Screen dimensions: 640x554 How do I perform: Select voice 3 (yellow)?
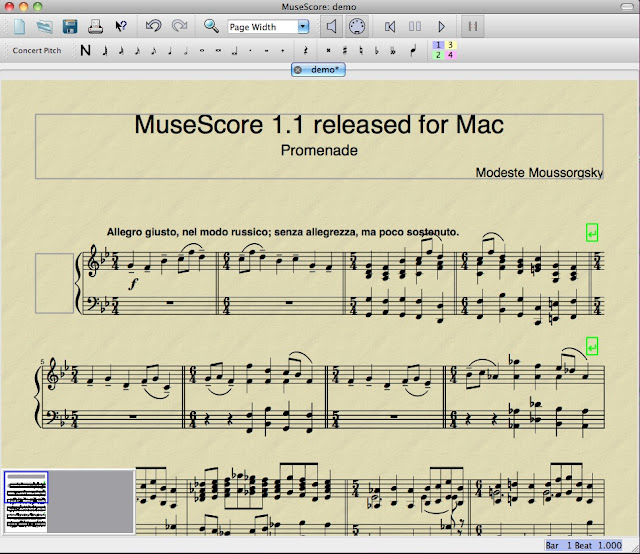coord(450,45)
